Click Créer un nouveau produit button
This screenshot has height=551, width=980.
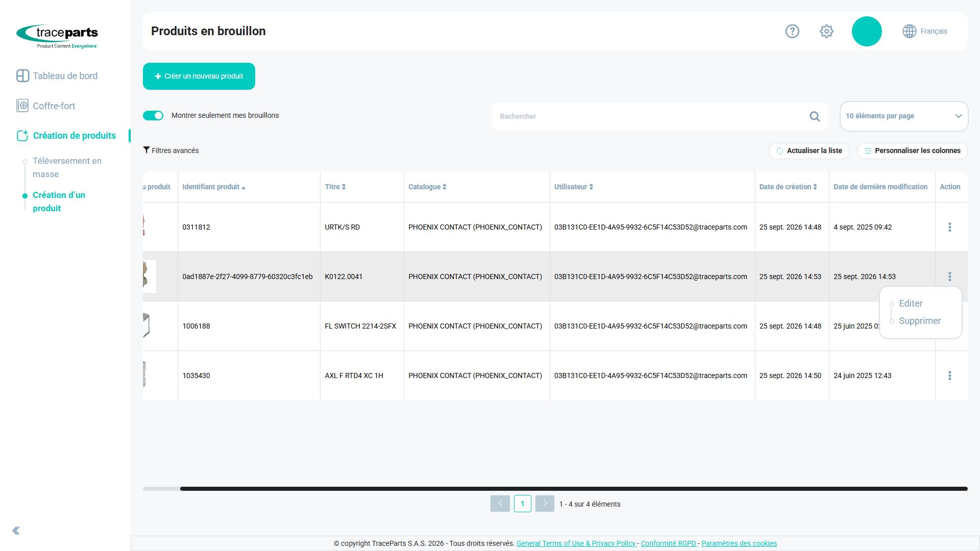tap(199, 76)
